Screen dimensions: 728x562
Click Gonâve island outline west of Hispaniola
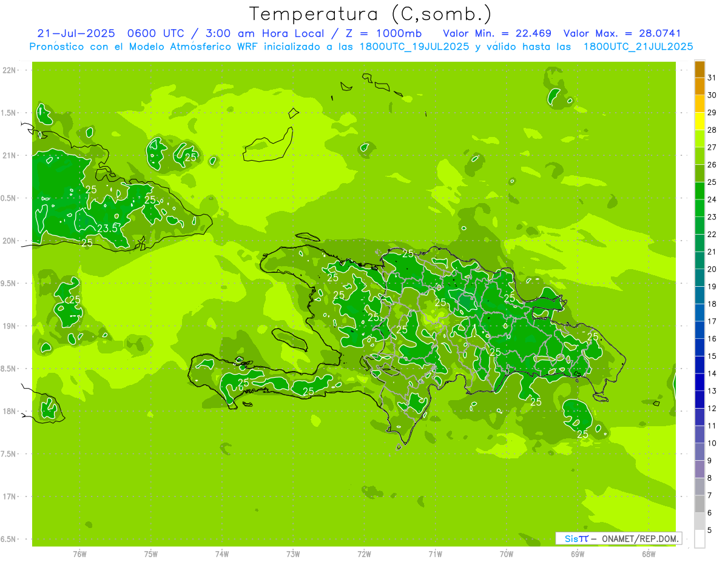(x=289, y=339)
